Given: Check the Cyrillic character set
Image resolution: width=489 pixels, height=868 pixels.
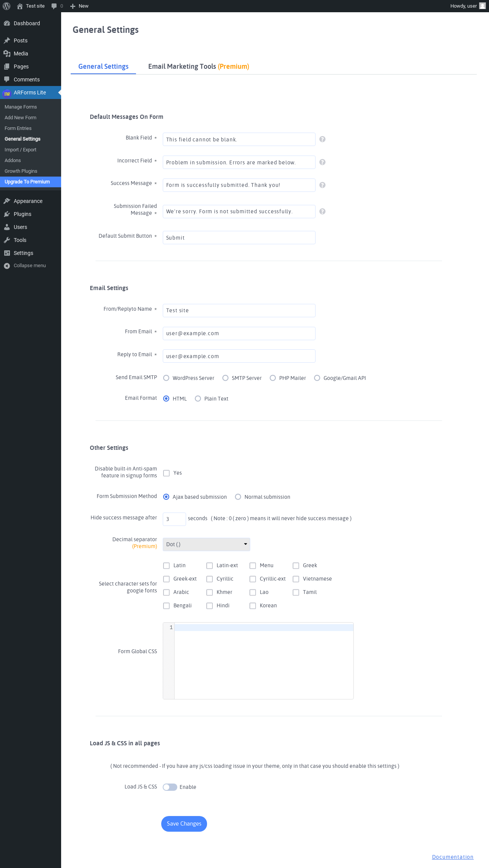Looking at the screenshot, I should [x=209, y=579].
